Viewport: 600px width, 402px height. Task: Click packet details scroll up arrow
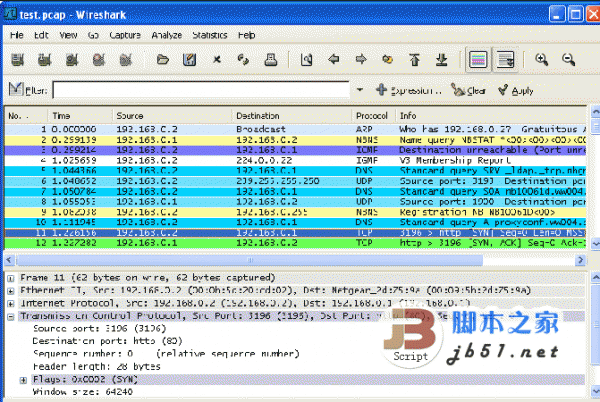tap(595, 278)
